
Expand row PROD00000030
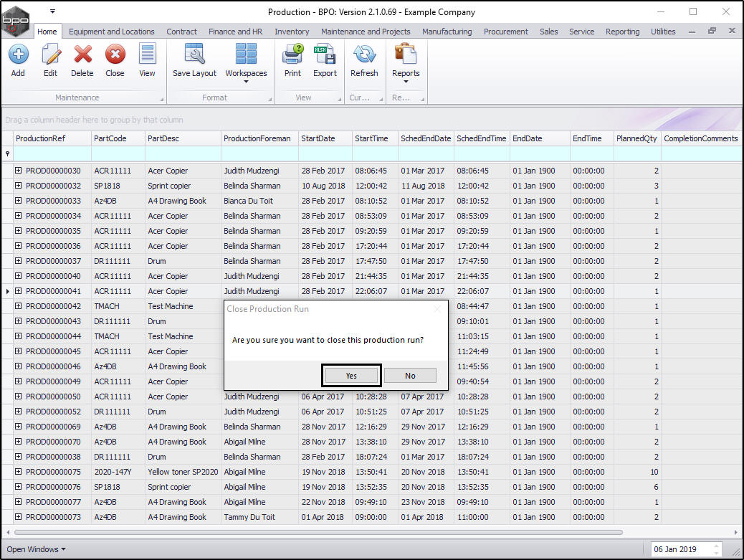[x=18, y=171]
